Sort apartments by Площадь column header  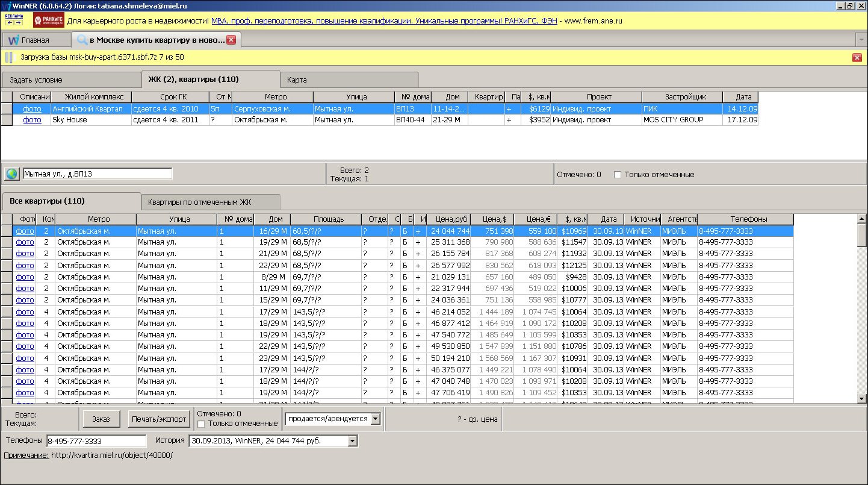pos(326,219)
